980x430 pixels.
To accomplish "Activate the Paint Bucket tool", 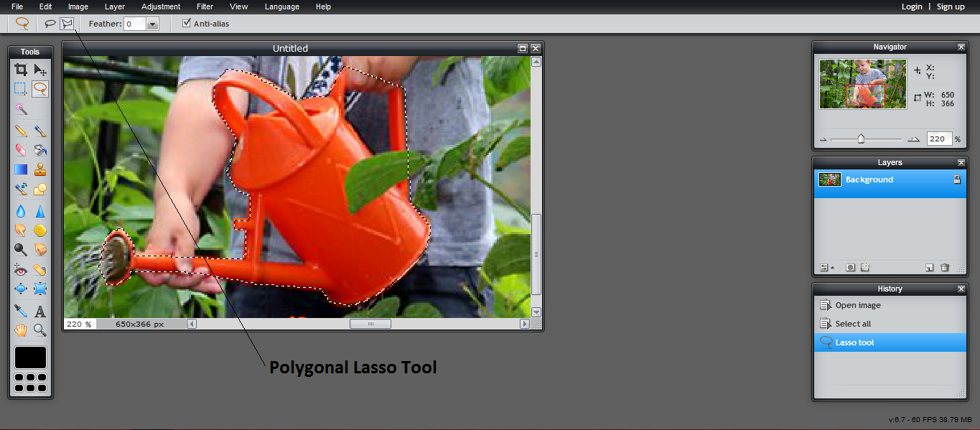I will click(x=40, y=149).
